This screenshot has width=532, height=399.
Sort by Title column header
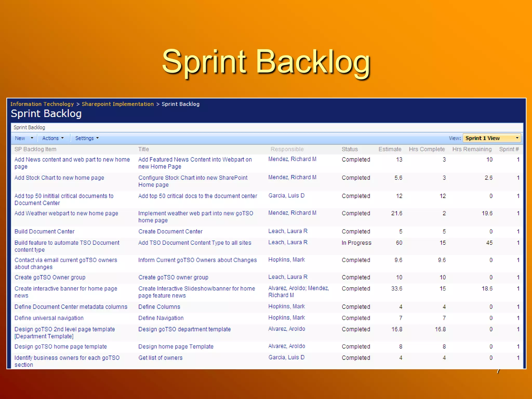click(143, 149)
